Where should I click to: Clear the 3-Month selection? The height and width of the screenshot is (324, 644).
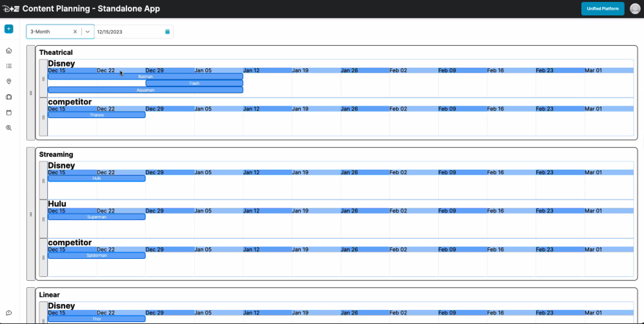click(75, 32)
